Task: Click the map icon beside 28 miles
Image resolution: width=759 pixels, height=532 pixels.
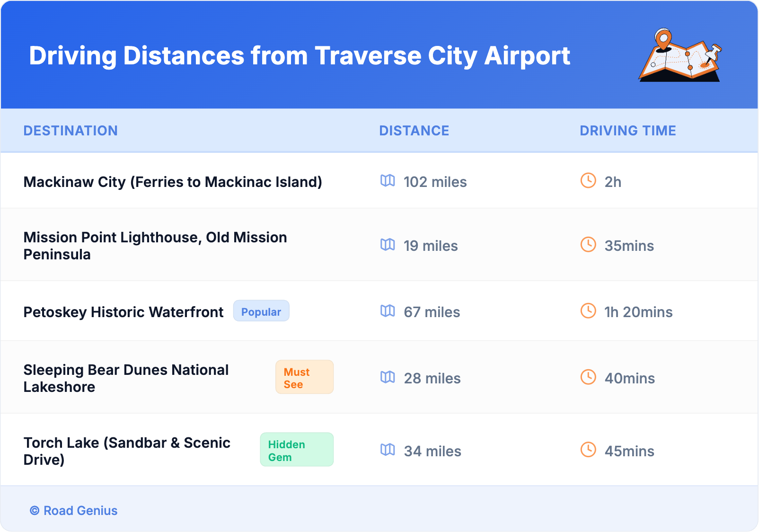Action: [x=388, y=377]
